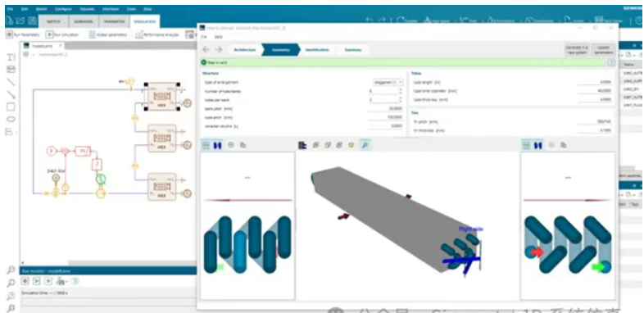The width and height of the screenshot is (644, 313).
Task: Click the Generate in a new system button
Action: pyautogui.click(x=578, y=50)
